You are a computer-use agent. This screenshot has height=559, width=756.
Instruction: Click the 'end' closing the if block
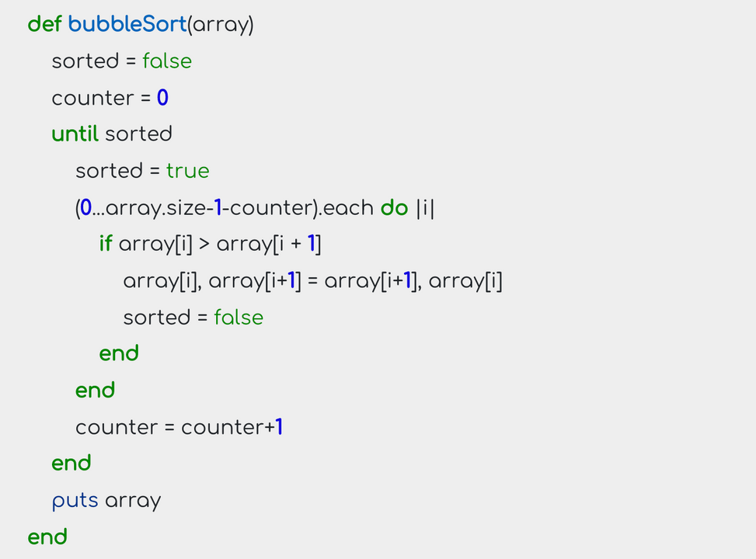(119, 354)
